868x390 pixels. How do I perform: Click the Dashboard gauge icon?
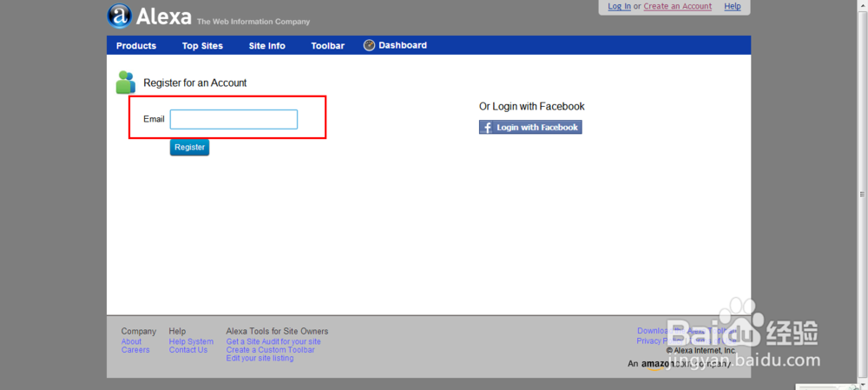(x=369, y=45)
